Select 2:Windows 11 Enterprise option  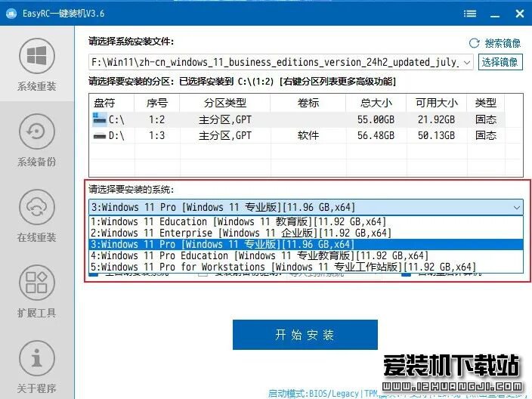(x=306, y=233)
